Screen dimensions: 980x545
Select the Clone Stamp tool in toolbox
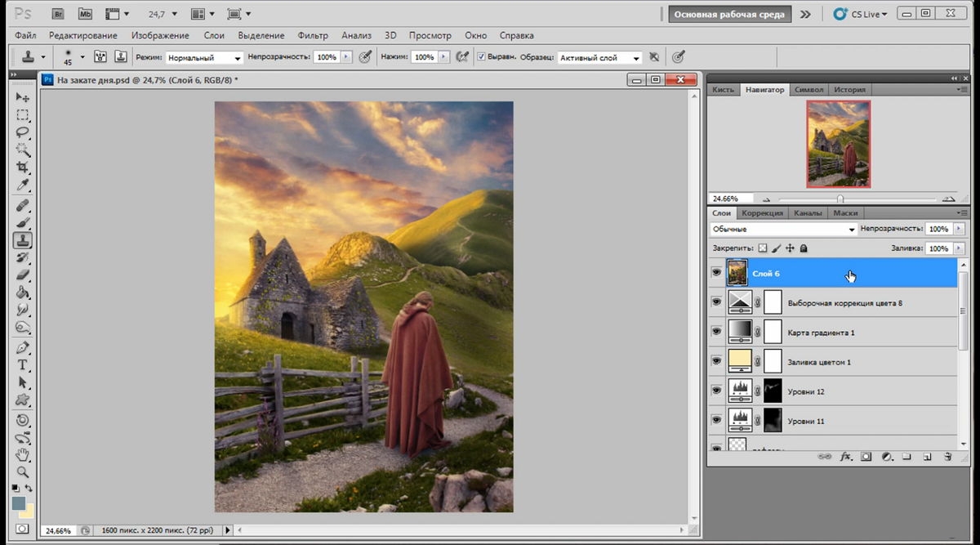click(x=23, y=240)
